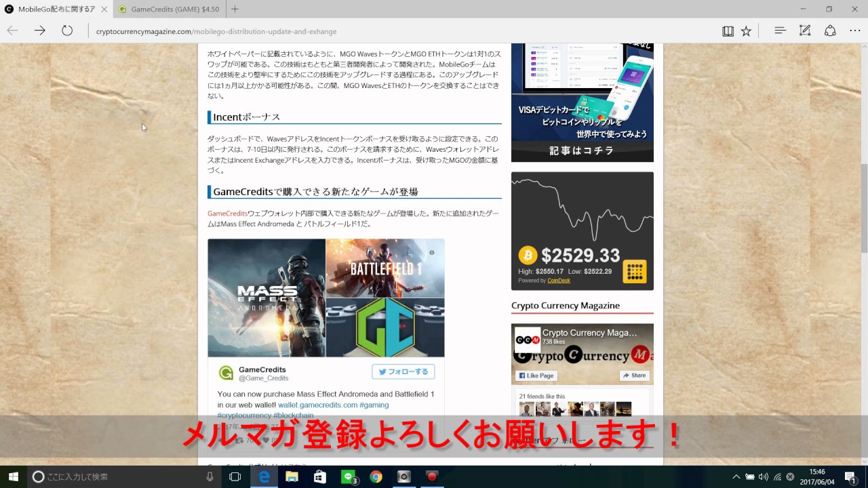Open red record app taskbar icon
Viewport: 868px width, 488px height.
[431, 476]
